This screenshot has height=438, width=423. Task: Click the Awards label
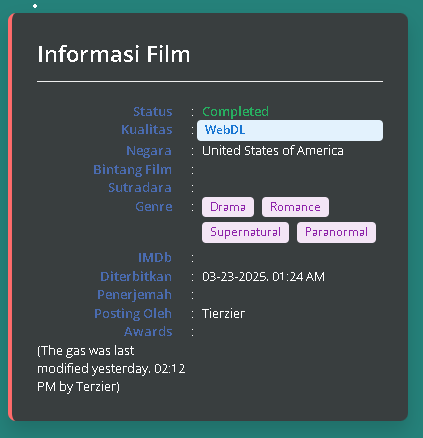click(148, 332)
